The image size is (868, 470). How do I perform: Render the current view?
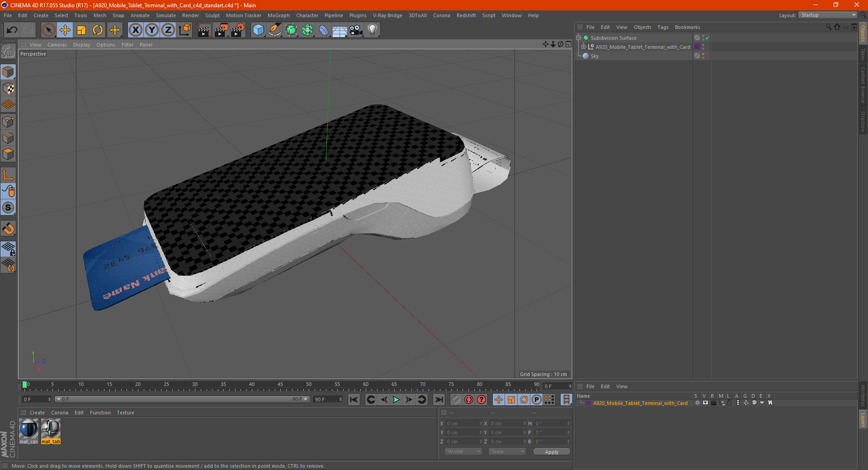(204, 30)
